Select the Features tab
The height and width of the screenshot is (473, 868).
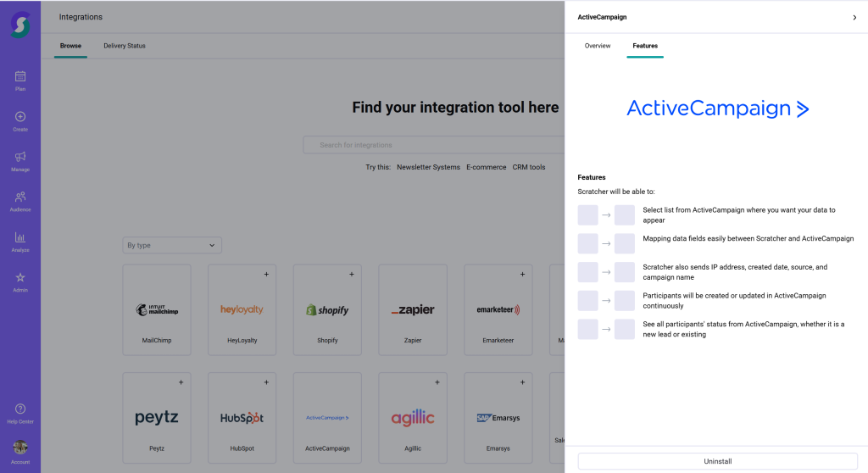coord(645,46)
